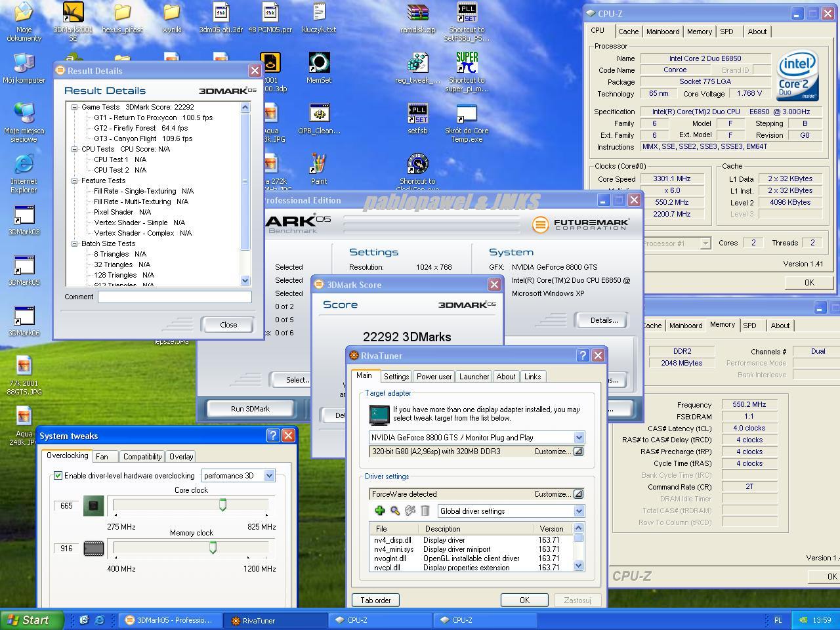The width and height of the screenshot is (840, 630).
Task: Switch to 3DMark05 Professional taskbar button
Action: [170, 620]
